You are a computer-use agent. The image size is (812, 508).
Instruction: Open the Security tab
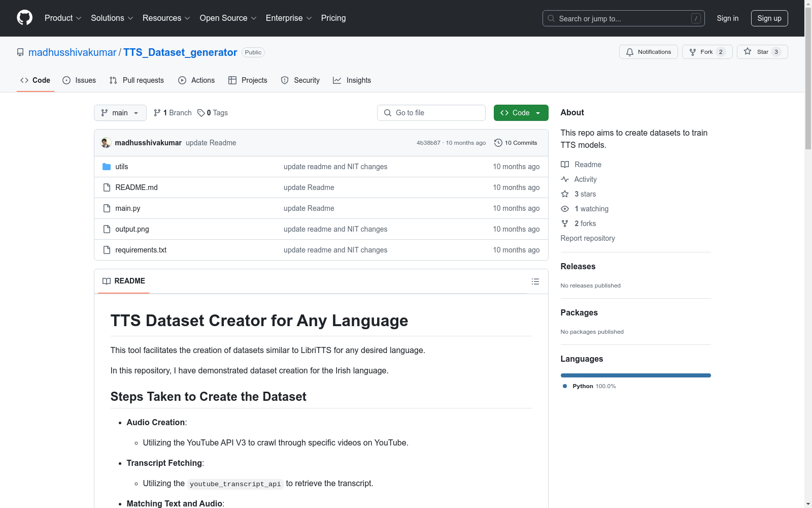click(x=300, y=80)
